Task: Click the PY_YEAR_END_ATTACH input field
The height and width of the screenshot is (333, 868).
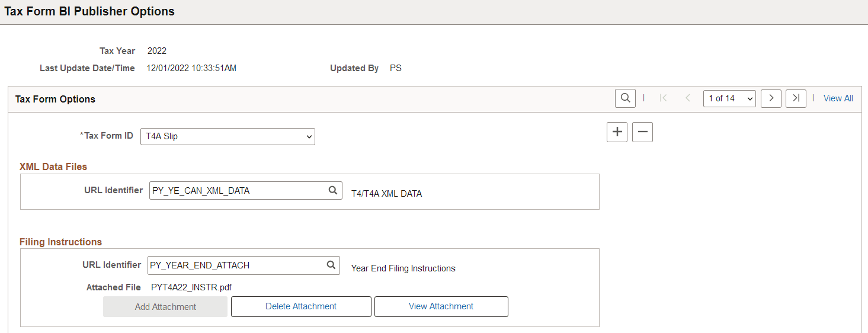Action: [244, 265]
